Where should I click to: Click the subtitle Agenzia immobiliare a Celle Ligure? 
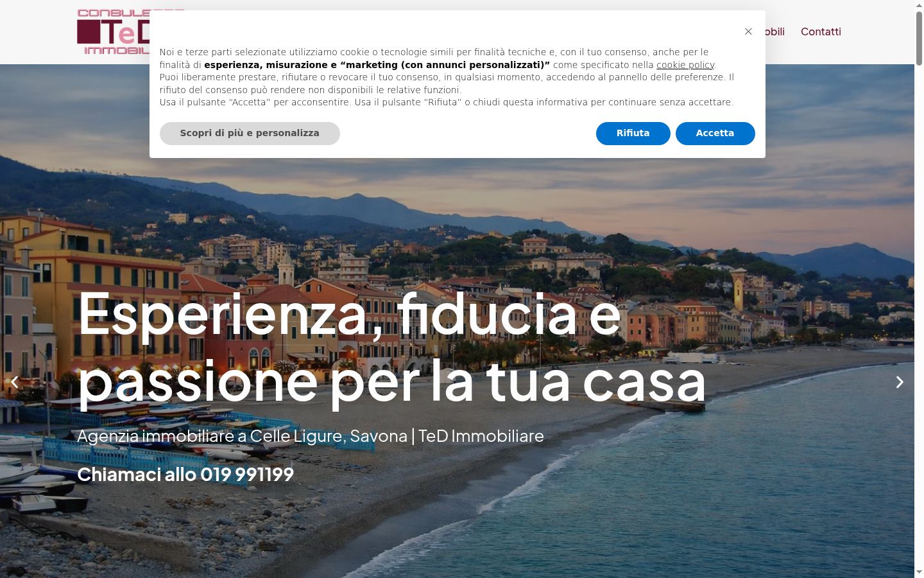(x=311, y=436)
